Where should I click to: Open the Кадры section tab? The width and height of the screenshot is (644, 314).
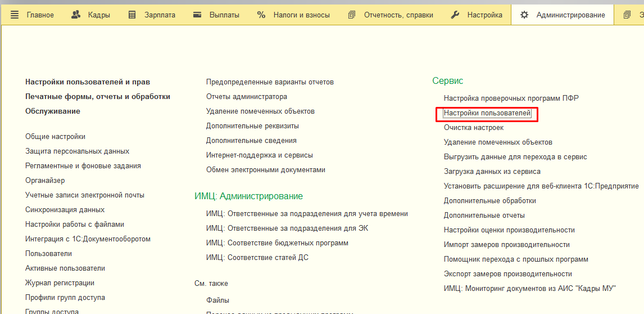98,15
